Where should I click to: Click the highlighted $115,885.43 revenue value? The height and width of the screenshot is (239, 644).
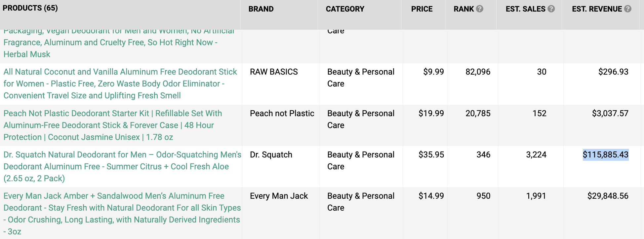[x=605, y=154]
